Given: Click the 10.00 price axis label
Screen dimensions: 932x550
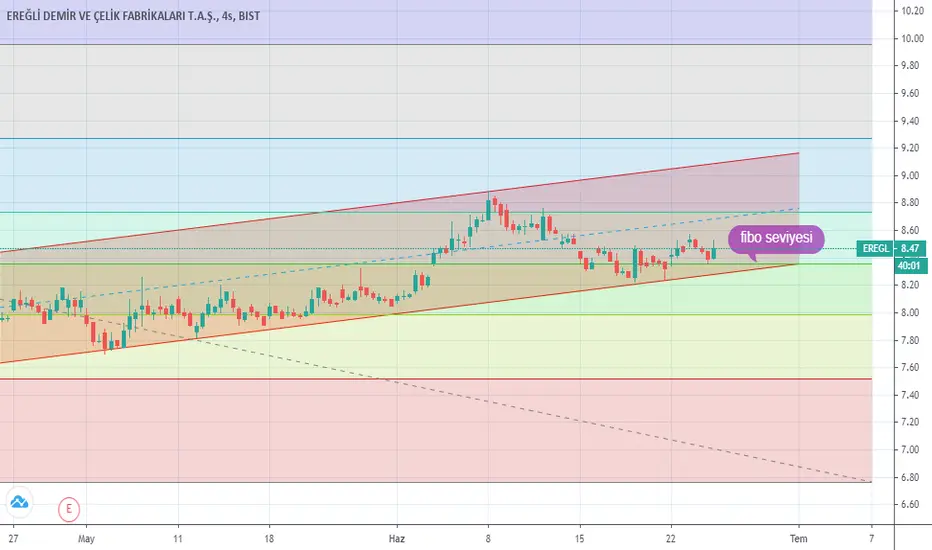Looking at the screenshot, I should coord(912,39).
